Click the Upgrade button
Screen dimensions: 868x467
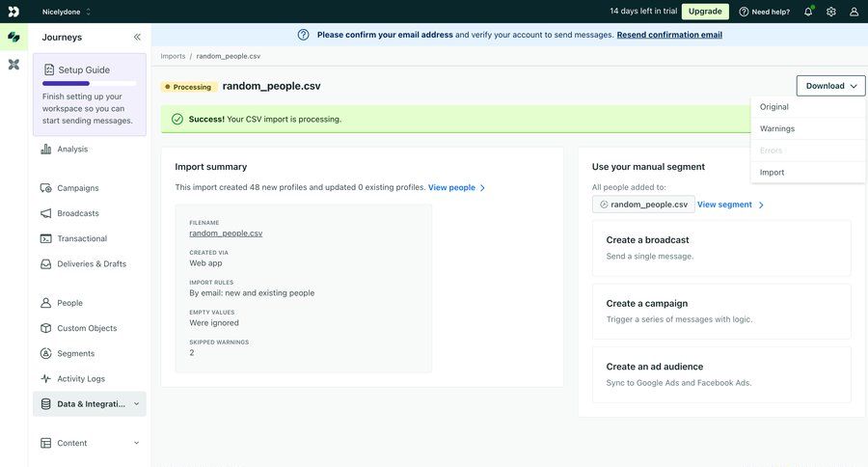(705, 11)
